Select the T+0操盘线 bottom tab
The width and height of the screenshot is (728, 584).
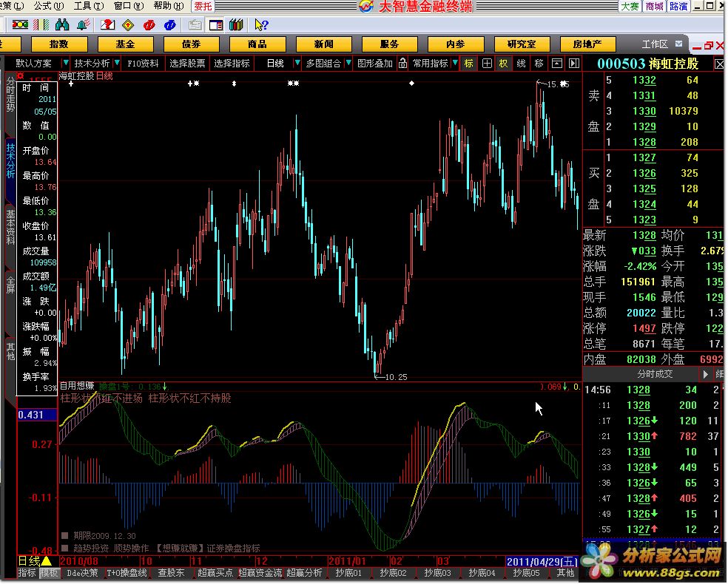click(127, 573)
